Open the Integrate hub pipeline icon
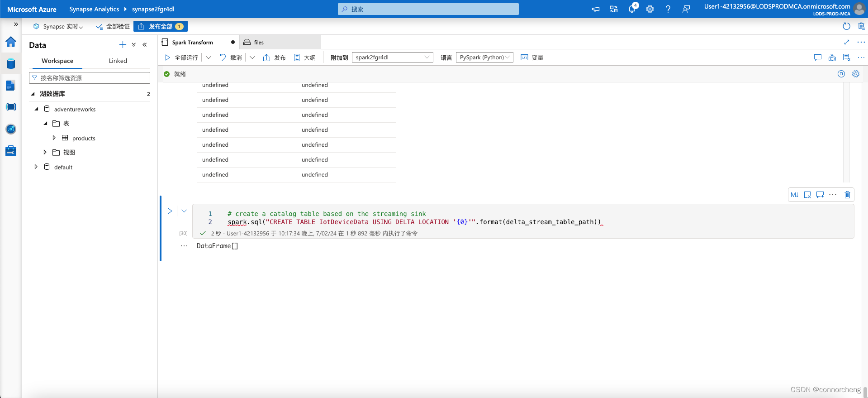The height and width of the screenshot is (398, 868). click(11, 107)
